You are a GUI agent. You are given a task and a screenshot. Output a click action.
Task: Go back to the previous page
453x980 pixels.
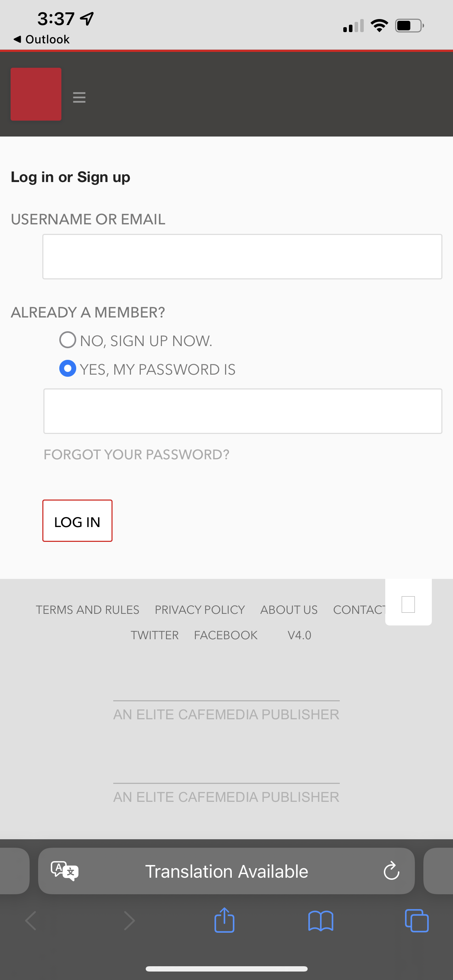click(x=31, y=921)
